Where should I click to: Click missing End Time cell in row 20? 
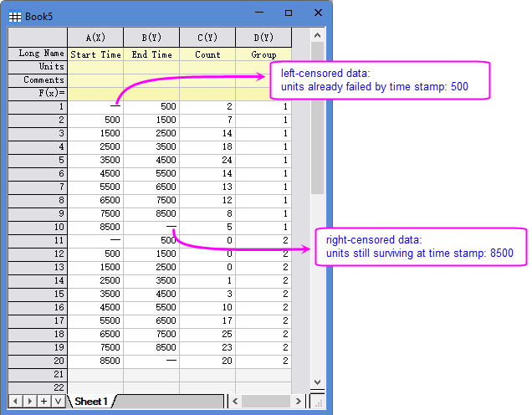click(x=151, y=361)
